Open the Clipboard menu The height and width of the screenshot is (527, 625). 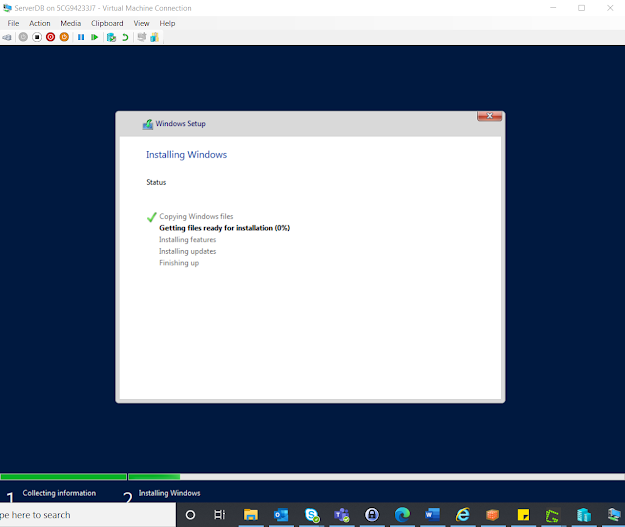(x=107, y=24)
